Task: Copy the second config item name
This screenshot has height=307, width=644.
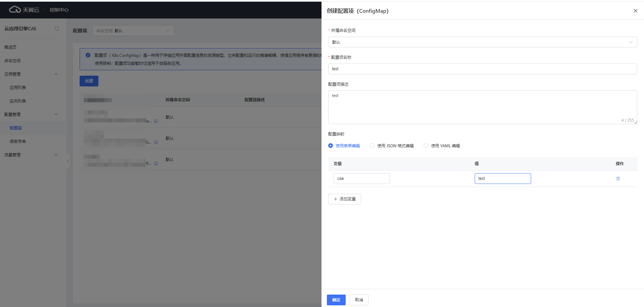Action: [156, 142]
